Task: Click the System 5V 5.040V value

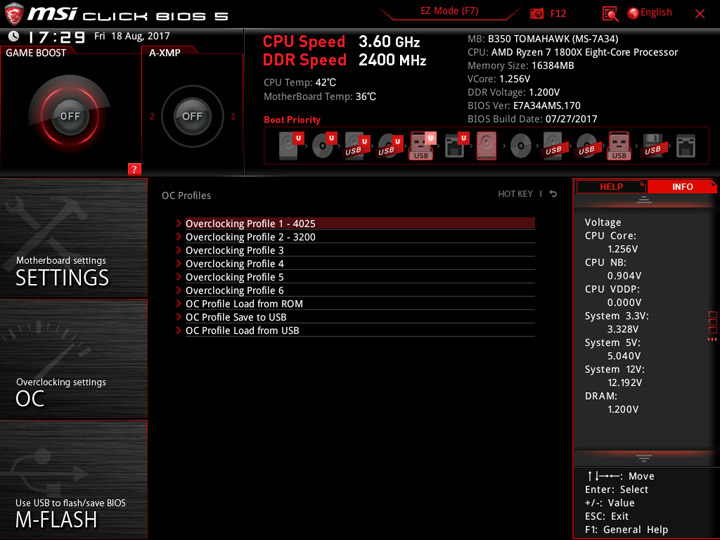Action: pyautogui.click(x=624, y=356)
